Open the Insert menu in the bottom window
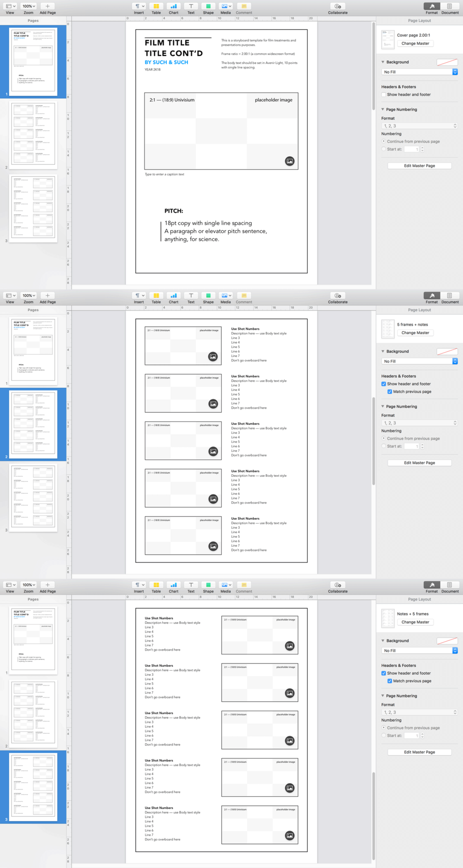Screen dimensions: 463x868 tap(139, 585)
